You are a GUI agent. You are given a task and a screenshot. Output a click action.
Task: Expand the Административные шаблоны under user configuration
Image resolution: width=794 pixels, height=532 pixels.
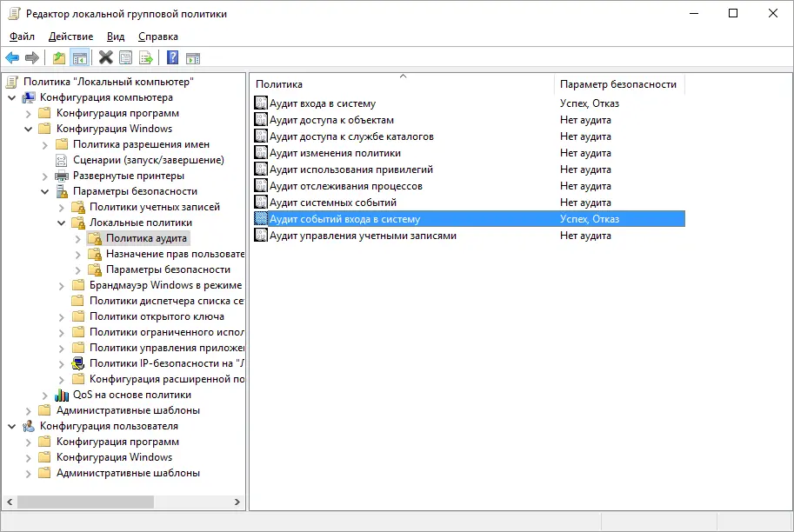click(x=29, y=474)
